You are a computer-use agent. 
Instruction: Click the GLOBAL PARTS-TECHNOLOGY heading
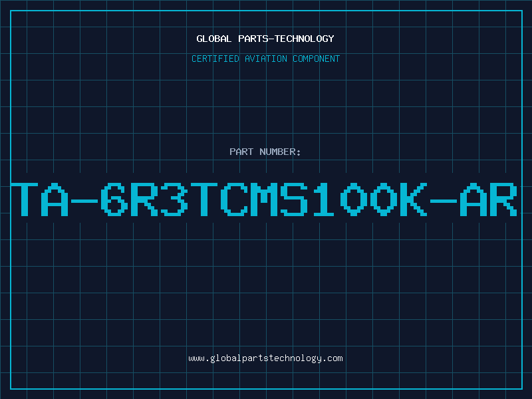(x=265, y=39)
